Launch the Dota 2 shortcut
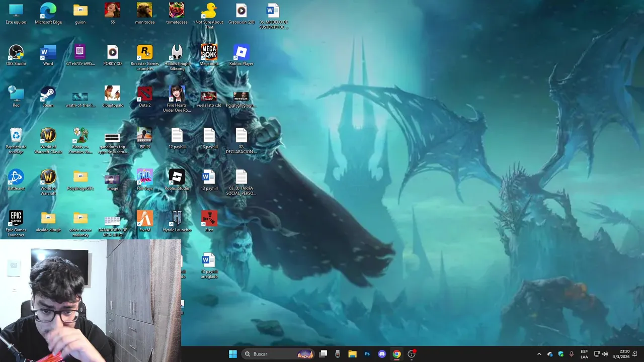The height and width of the screenshot is (362, 644). coord(144,97)
